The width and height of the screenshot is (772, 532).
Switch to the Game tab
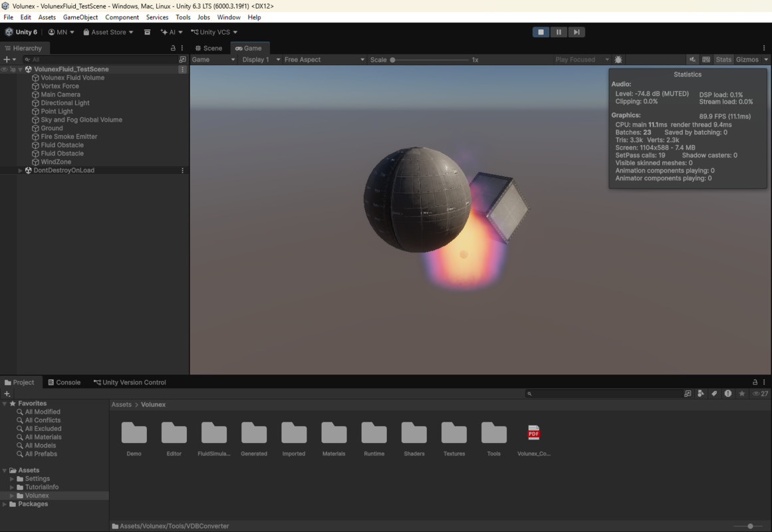click(249, 49)
